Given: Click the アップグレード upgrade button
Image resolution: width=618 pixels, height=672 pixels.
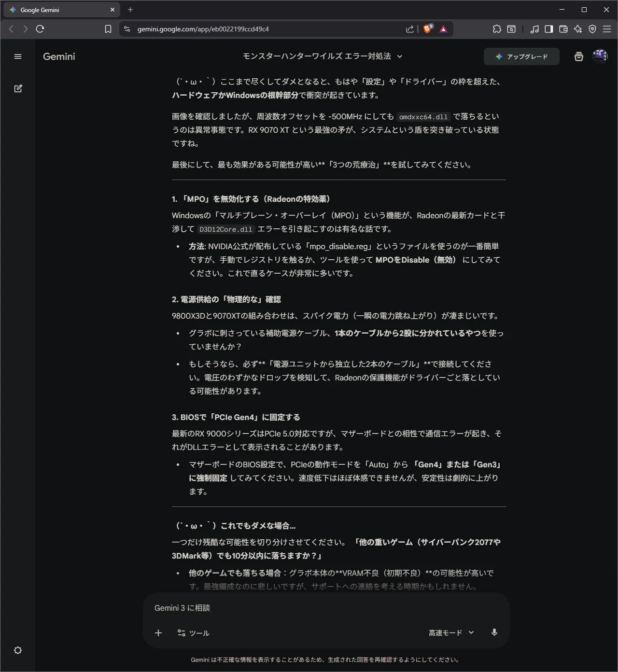Looking at the screenshot, I should pyautogui.click(x=521, y=56).
